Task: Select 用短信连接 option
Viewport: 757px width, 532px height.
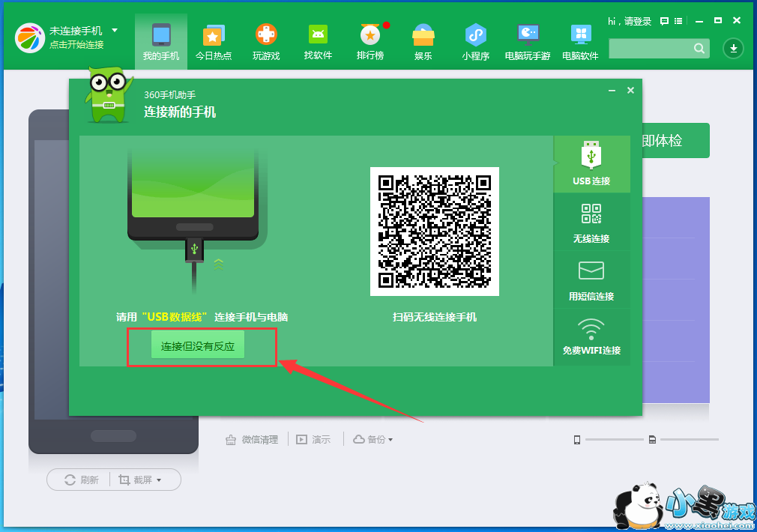Action: pos(592,280)
